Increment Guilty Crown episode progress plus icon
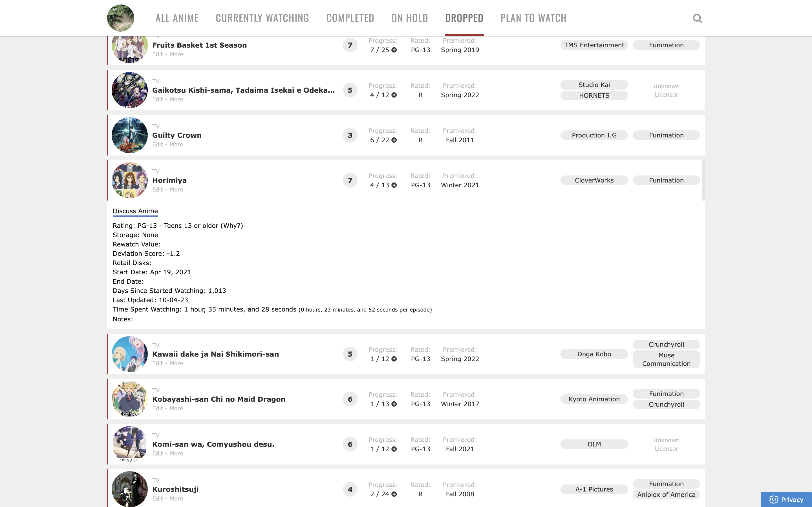Image resolution: width=812 pixels, height=507 pixels. 394,140
